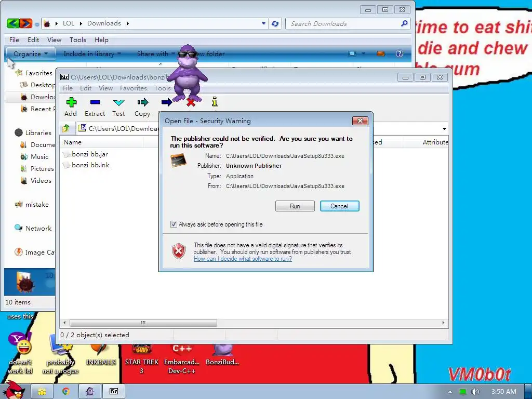Click the preview pane icon in Explorer toolbar

point(381,54)
